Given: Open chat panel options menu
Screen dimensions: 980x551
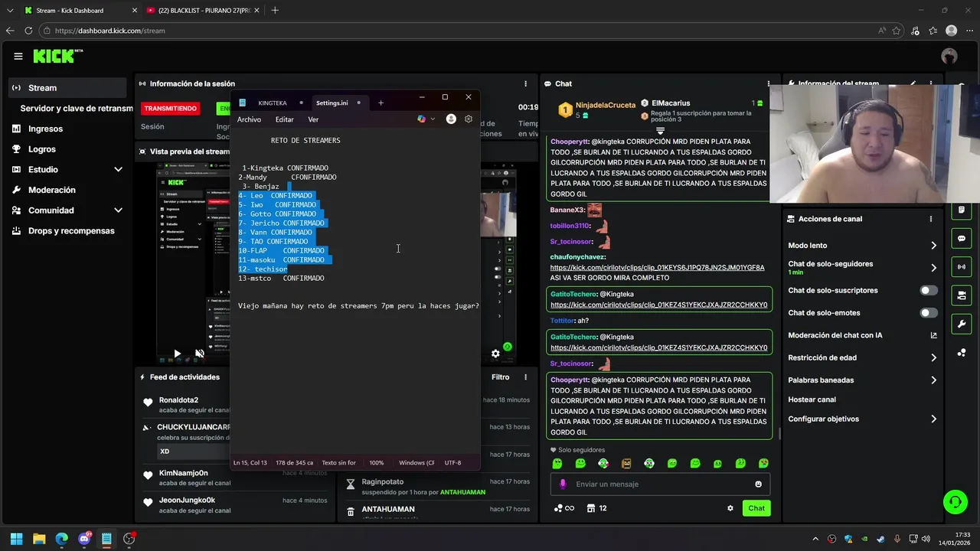Looking at the screenshot, I should click(x=769, y=83).
